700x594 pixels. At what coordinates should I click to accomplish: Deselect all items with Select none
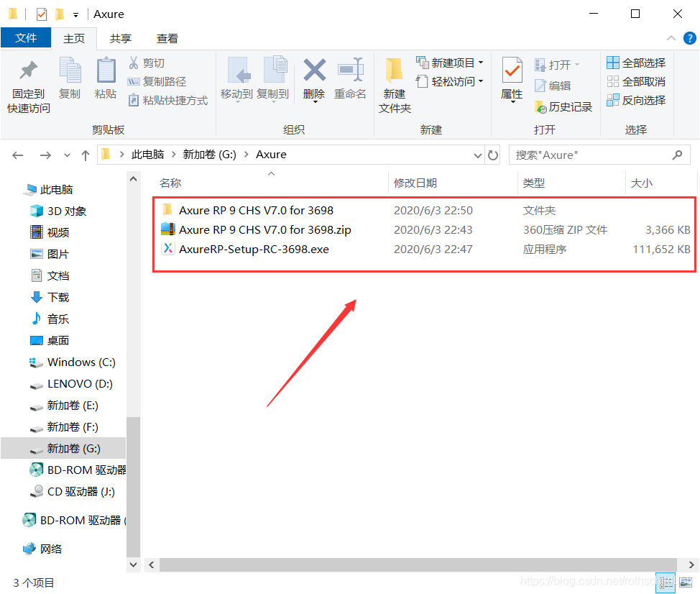636,82
